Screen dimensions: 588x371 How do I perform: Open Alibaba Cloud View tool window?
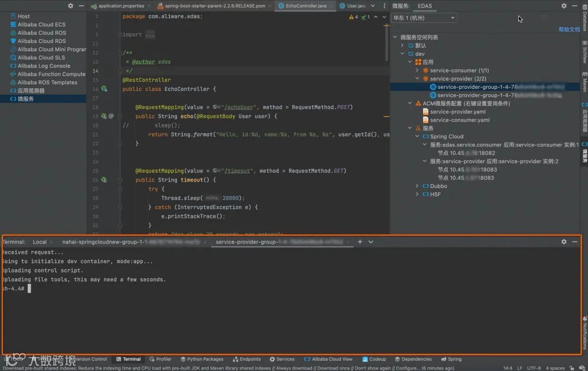328,359
